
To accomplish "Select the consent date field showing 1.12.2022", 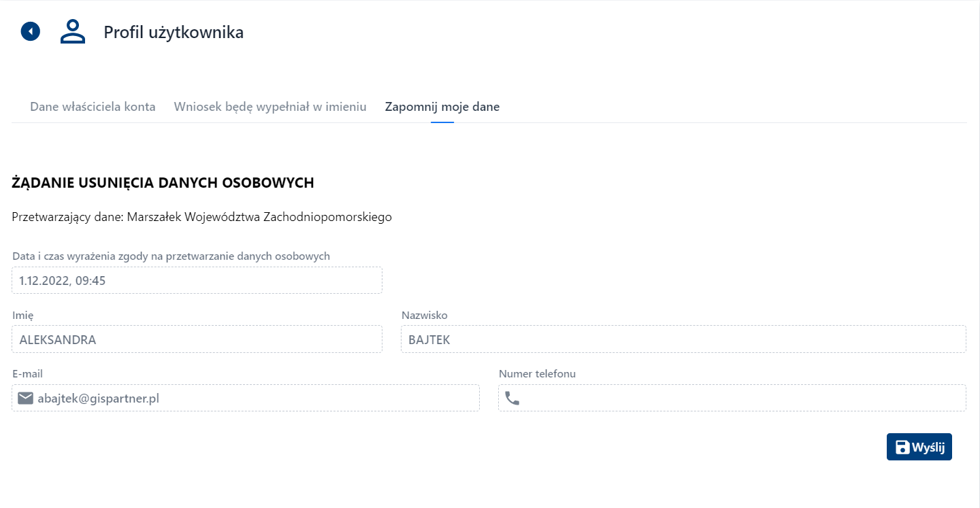I will [x=197, y=280].
